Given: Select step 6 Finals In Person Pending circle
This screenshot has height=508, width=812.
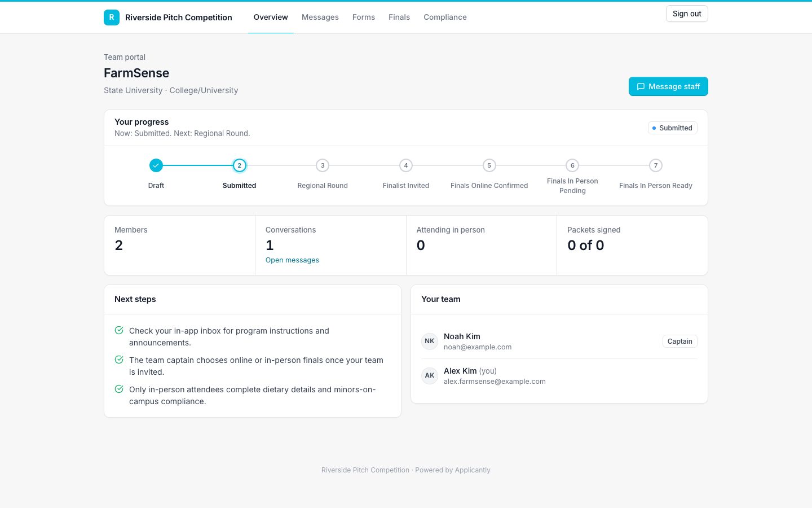Looking at the screenshot, I should [x=572, y=165].
